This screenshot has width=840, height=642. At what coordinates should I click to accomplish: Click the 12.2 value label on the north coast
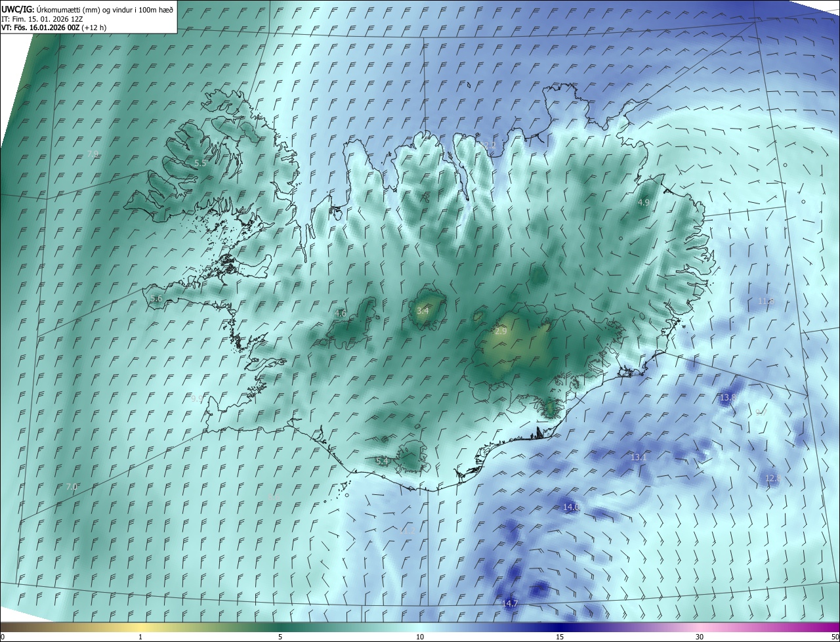click(x=488, y=145)
